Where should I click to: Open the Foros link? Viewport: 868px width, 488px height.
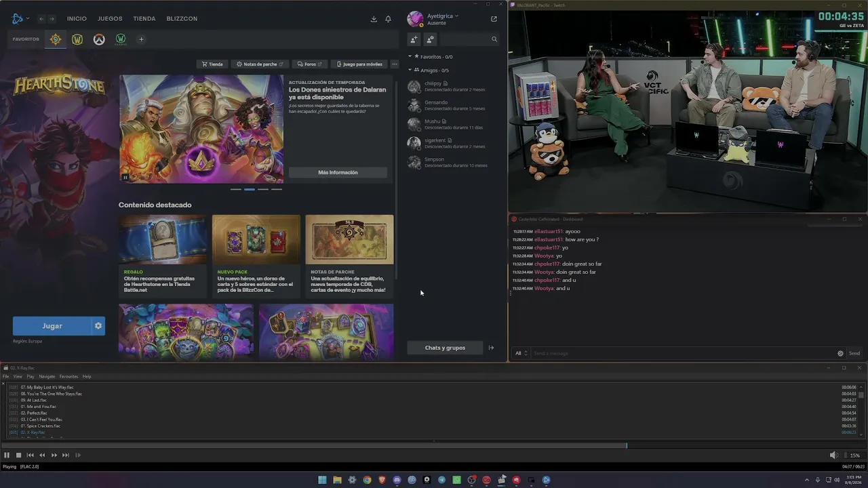(x=309, y=64)
